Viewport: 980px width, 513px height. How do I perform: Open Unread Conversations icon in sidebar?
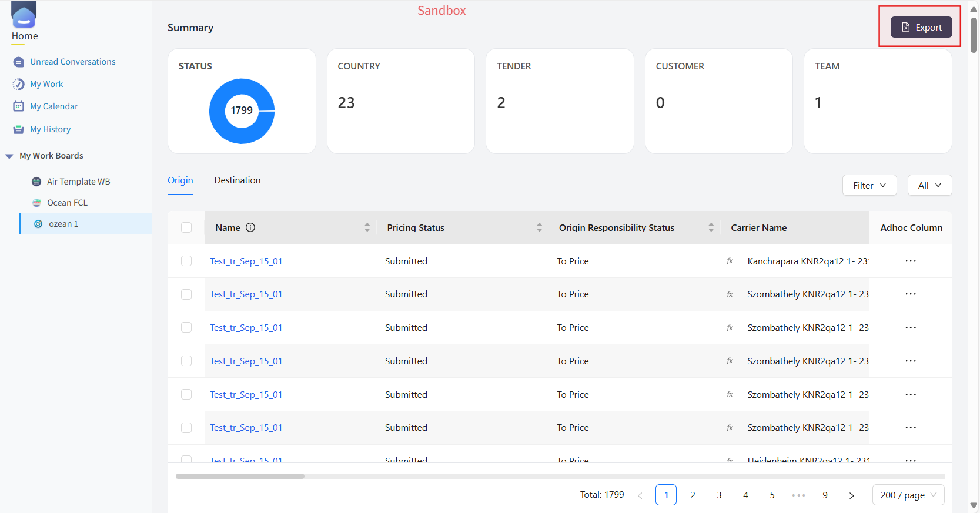pos(19,62)
